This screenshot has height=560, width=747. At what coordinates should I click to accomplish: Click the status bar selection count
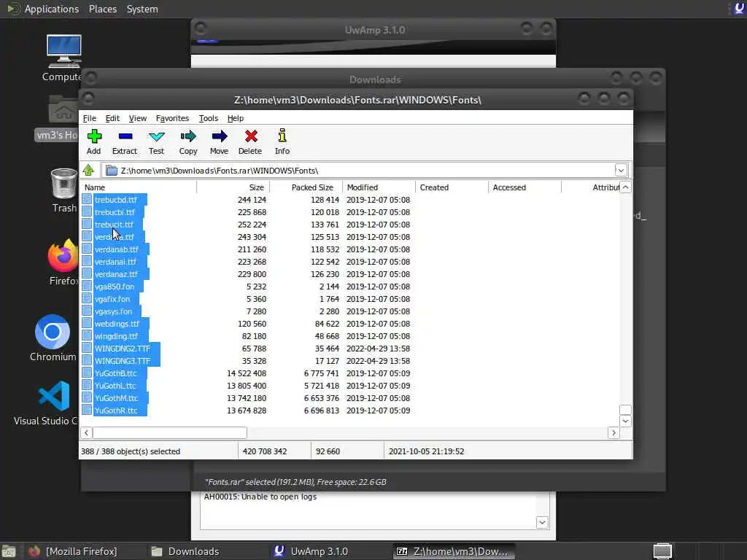coord(131,451)
